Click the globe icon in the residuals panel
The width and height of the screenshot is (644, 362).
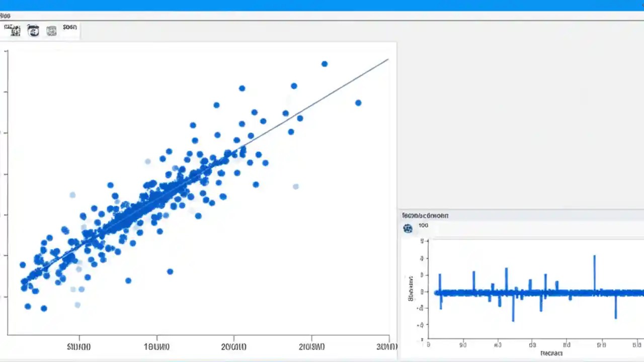(408, 228)
